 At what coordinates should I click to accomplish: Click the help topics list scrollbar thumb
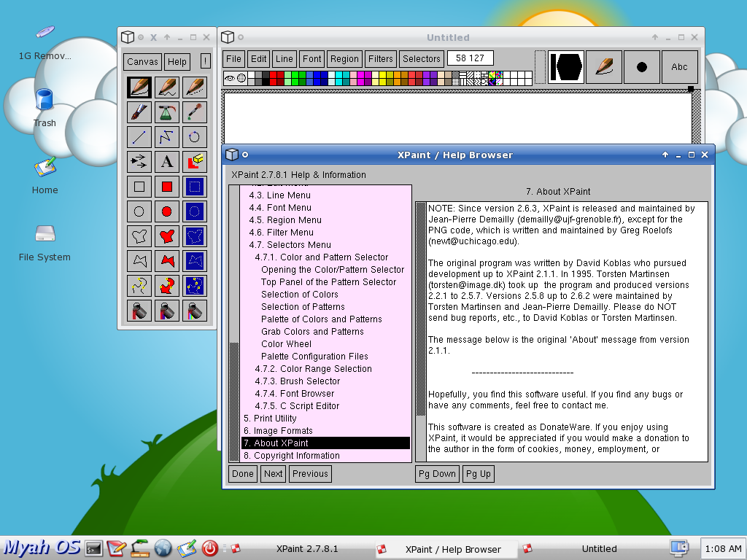[234, 400]
